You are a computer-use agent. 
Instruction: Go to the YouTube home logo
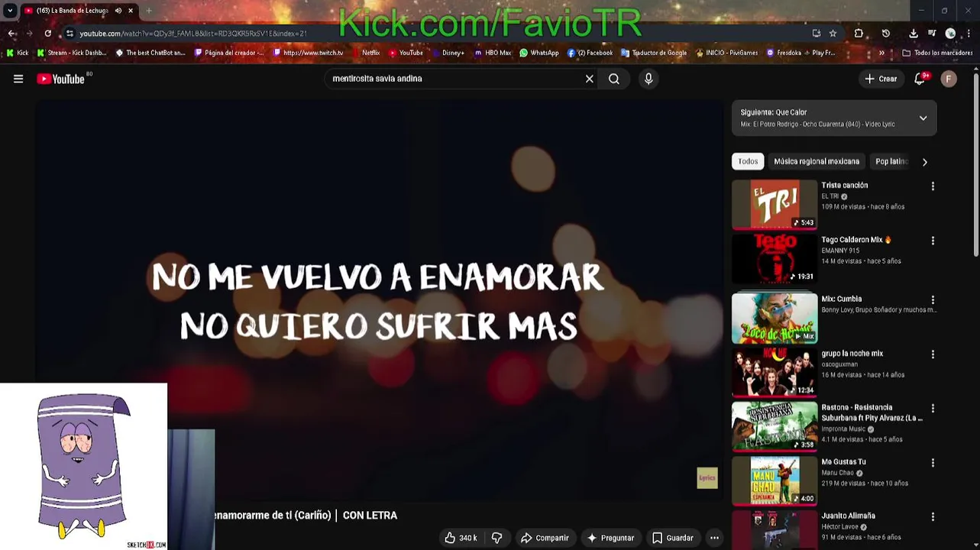tap(60, 79)
